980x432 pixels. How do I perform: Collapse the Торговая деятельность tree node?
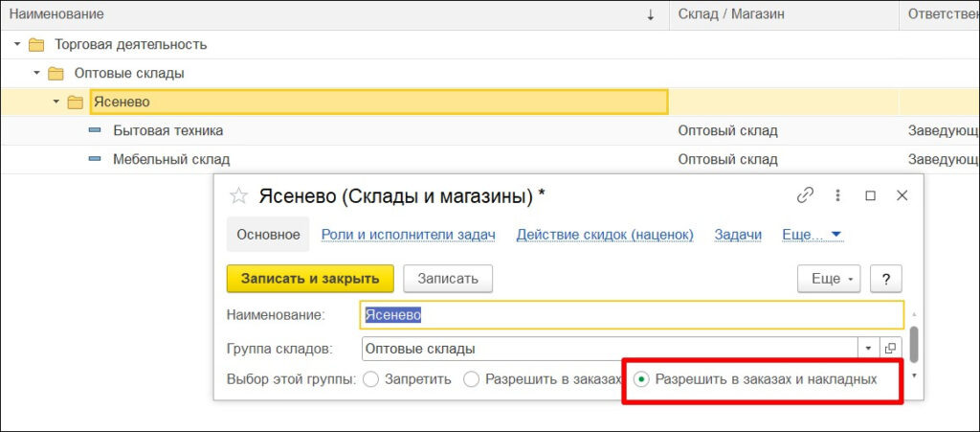point(17,45)
